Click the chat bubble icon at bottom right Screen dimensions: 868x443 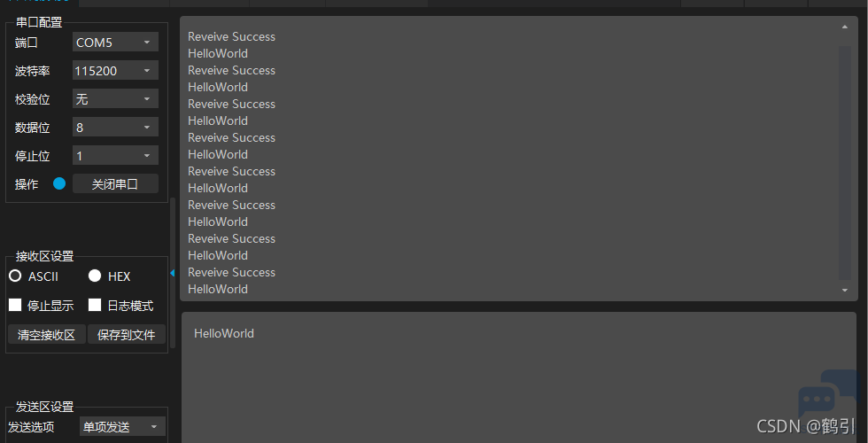coord(827,398)
